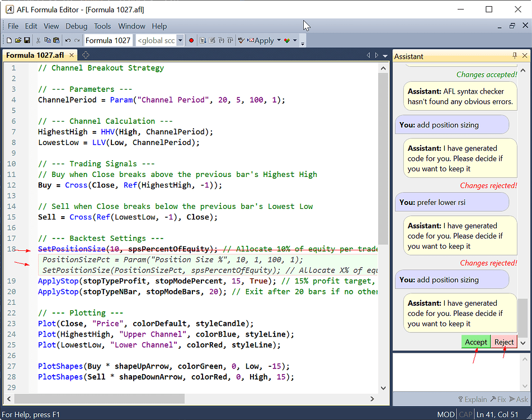Image resolution: width=532 pixels, height=420 pixels.
Task: Click the New file toolbar icon
Action: coord(9,40)
